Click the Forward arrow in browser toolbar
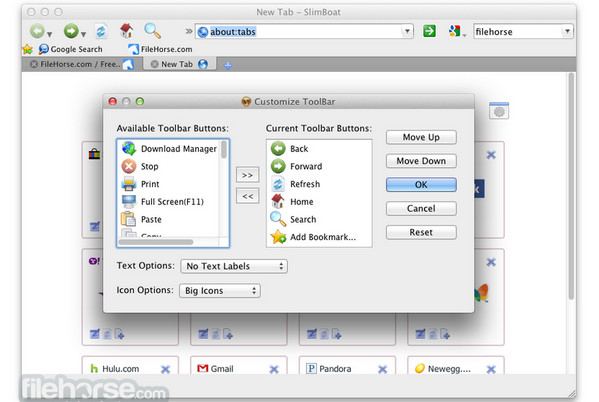 (71, 31)
